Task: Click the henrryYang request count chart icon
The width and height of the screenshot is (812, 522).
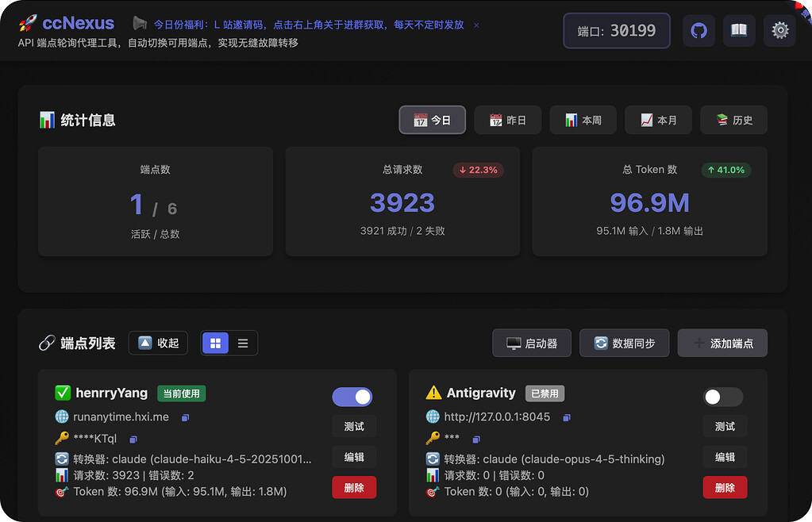Action: pos(62,475)
